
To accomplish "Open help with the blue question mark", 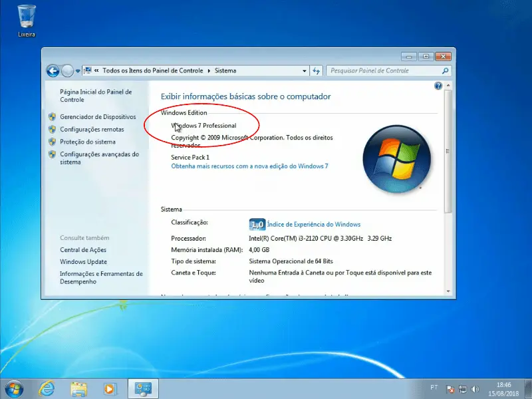I will [x=438, y=86].
